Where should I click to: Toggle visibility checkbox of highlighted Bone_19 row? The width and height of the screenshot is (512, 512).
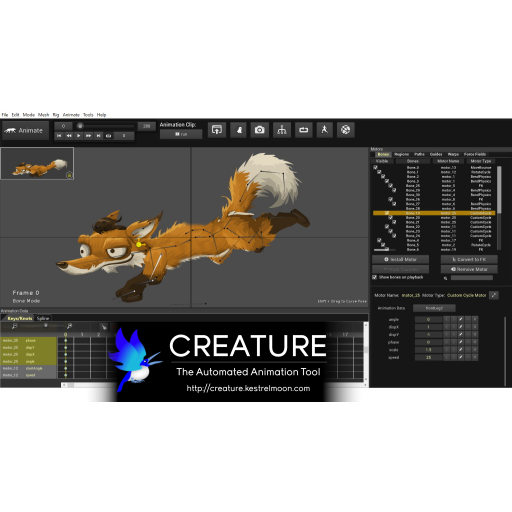387,213
